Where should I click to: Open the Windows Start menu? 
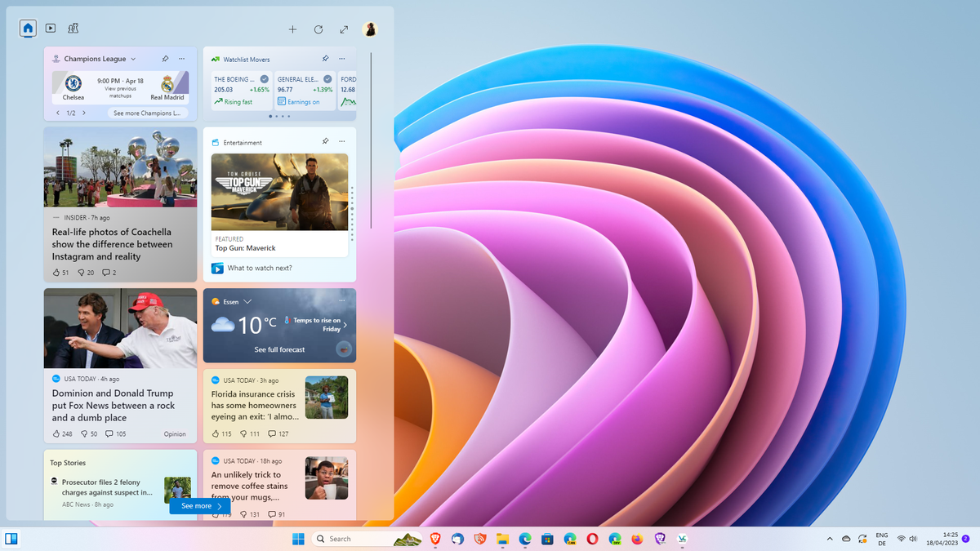point(298,539)
